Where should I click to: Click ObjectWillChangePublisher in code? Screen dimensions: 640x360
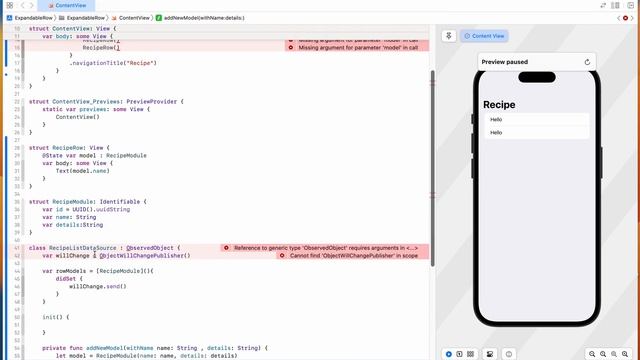145,256
